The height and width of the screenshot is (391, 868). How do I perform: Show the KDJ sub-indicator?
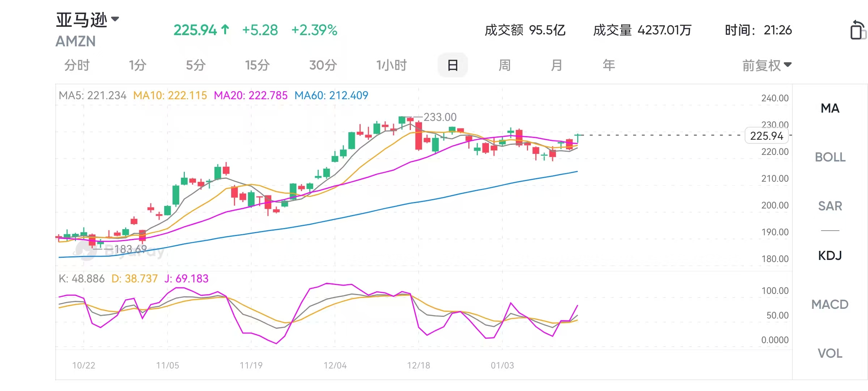830,256
